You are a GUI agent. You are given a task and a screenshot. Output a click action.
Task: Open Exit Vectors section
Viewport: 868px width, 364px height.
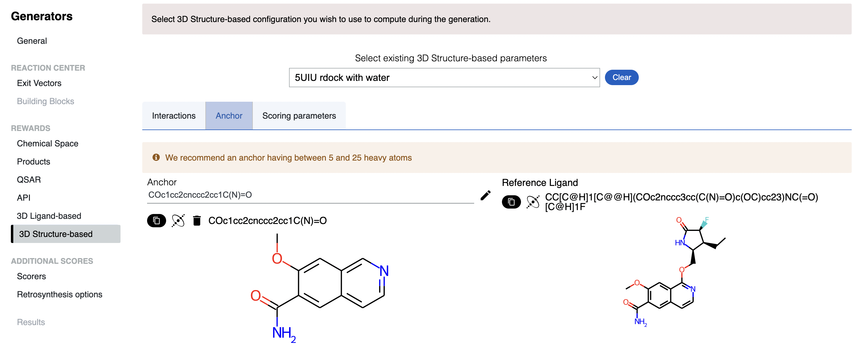coord(39,83)
